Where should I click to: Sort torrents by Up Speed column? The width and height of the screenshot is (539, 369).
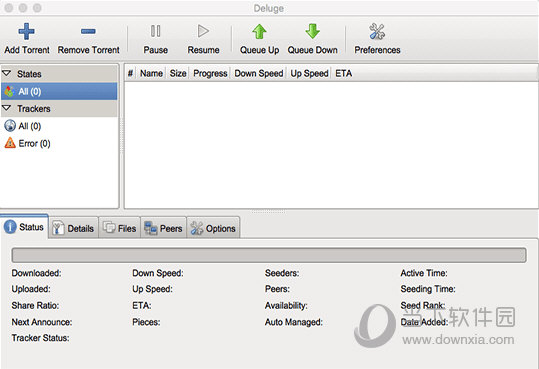pyautogui.click(x=309, y=73)
